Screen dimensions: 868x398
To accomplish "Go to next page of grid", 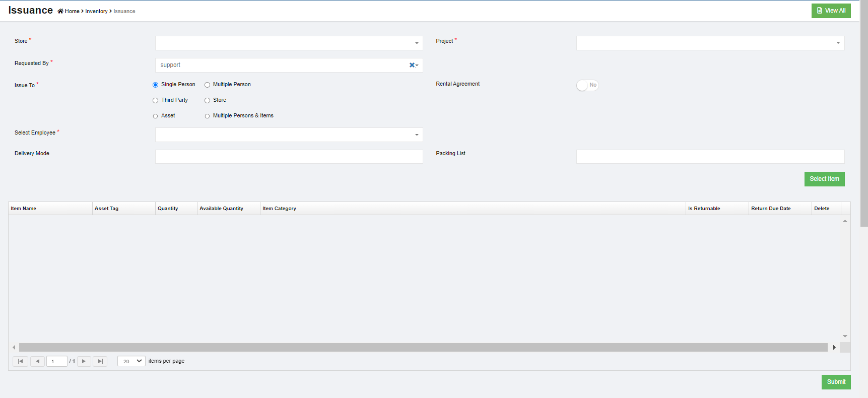I will click(x=84, y=361).
